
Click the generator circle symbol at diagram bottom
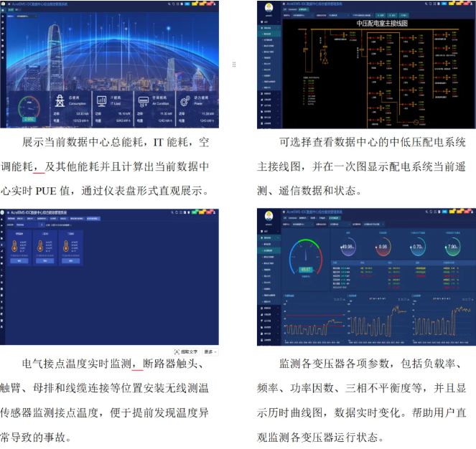[416, 122]
